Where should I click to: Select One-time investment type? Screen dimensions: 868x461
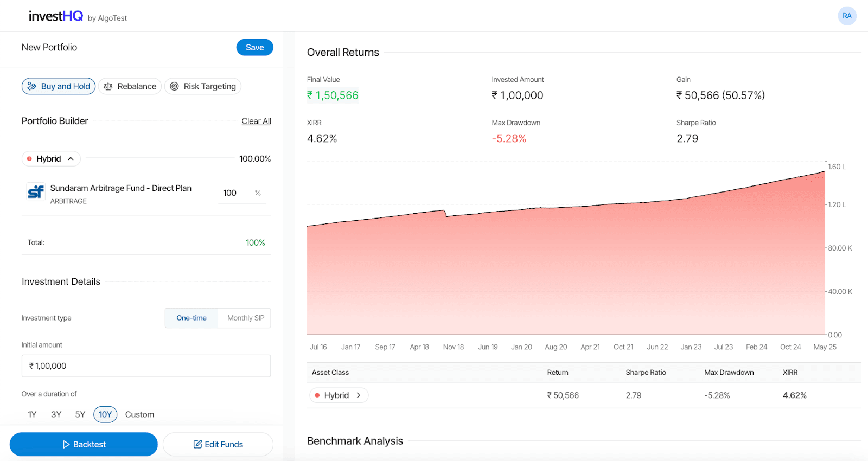[x=192, y=318]
